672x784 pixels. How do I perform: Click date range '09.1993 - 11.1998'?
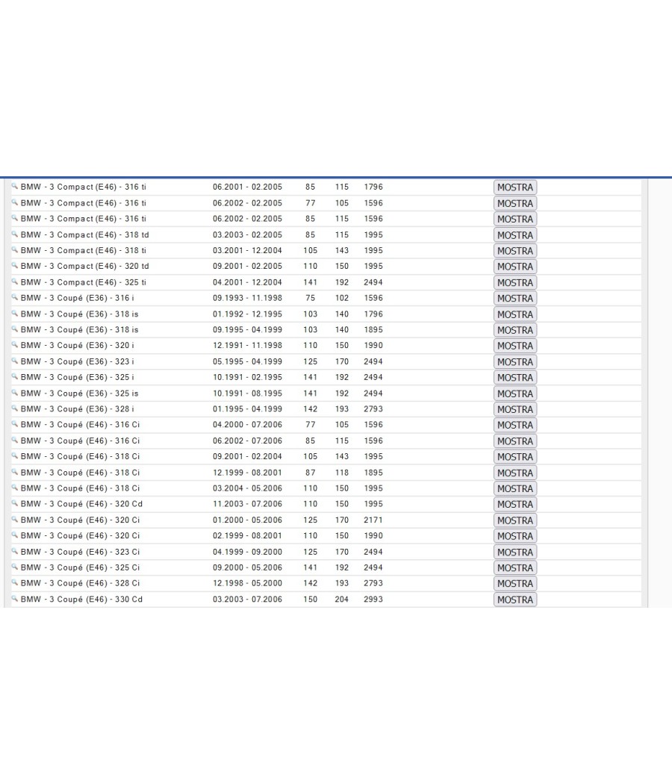(x=247, y=298)
